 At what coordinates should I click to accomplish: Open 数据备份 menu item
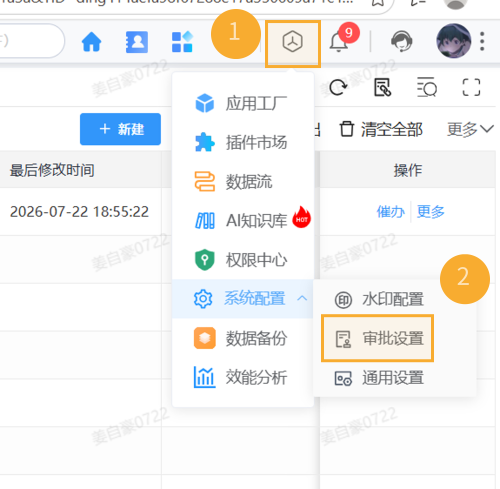pos(243,338)
